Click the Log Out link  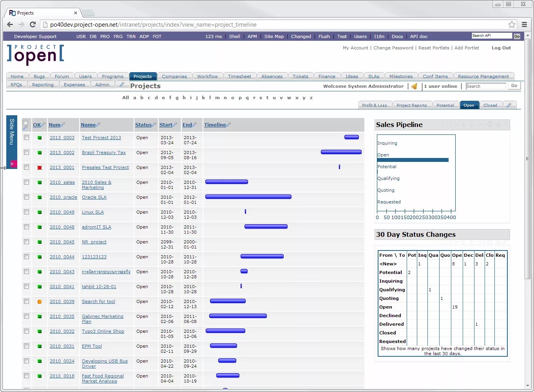click(x=501, y=48)
